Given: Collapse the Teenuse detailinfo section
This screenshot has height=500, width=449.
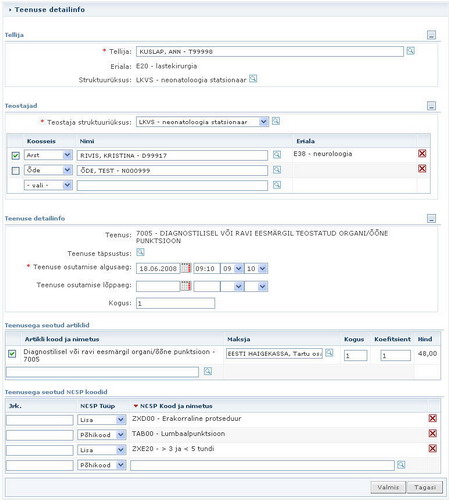Looking at the screenshot, I should 432,219.
